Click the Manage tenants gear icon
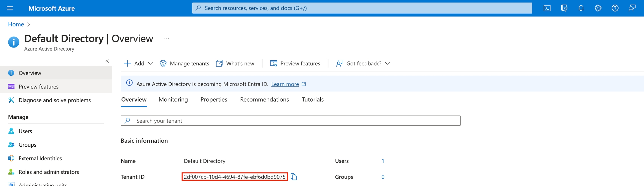644x186 pixels. (x=163, y=63)
